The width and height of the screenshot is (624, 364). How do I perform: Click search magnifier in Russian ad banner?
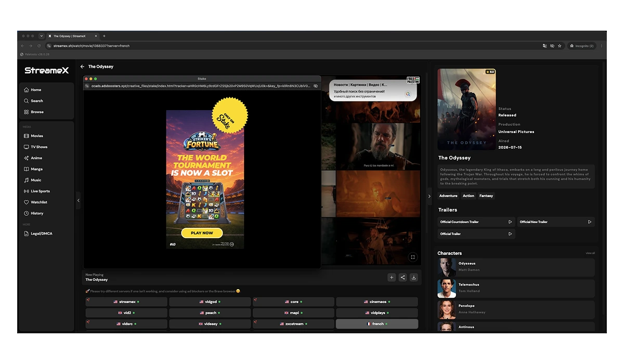pos(408,94)
